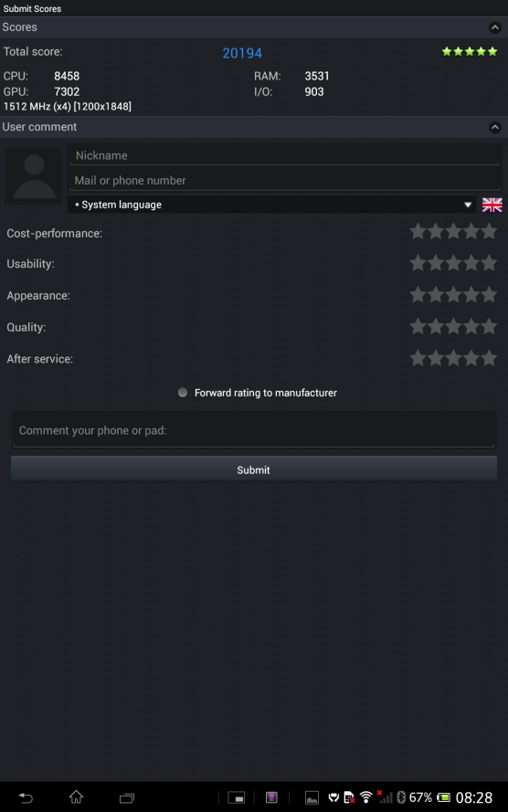
Task: Collapse the Scores section
Action: 495,27
